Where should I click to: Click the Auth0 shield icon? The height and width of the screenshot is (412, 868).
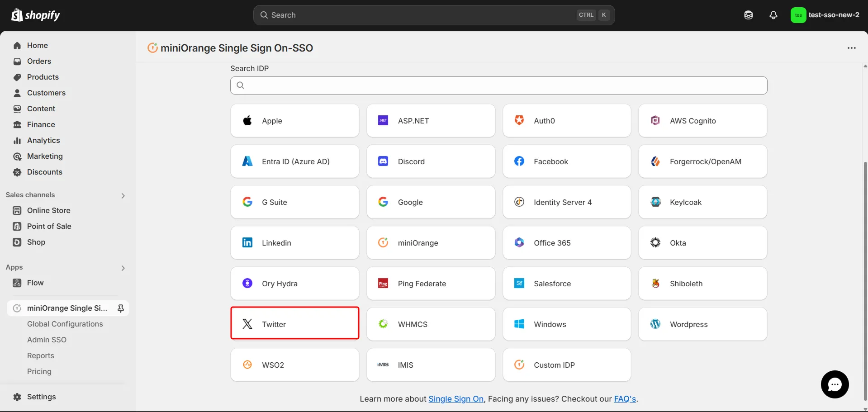(519, 120)
